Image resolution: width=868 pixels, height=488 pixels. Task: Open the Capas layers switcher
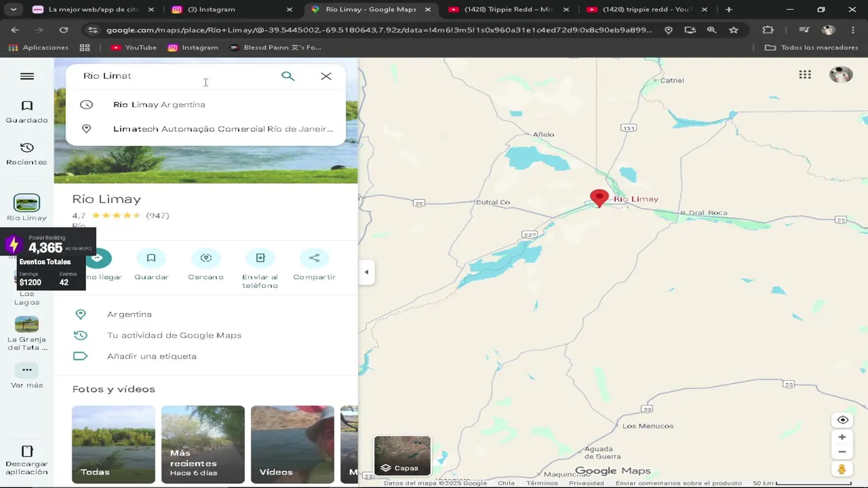tap(402, 455)
